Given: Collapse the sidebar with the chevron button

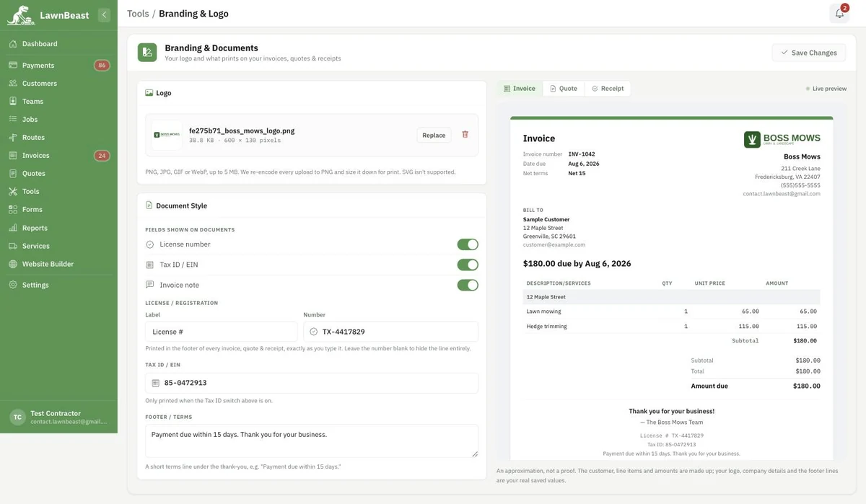Looking at the screenshot, I should pos(104,14).
